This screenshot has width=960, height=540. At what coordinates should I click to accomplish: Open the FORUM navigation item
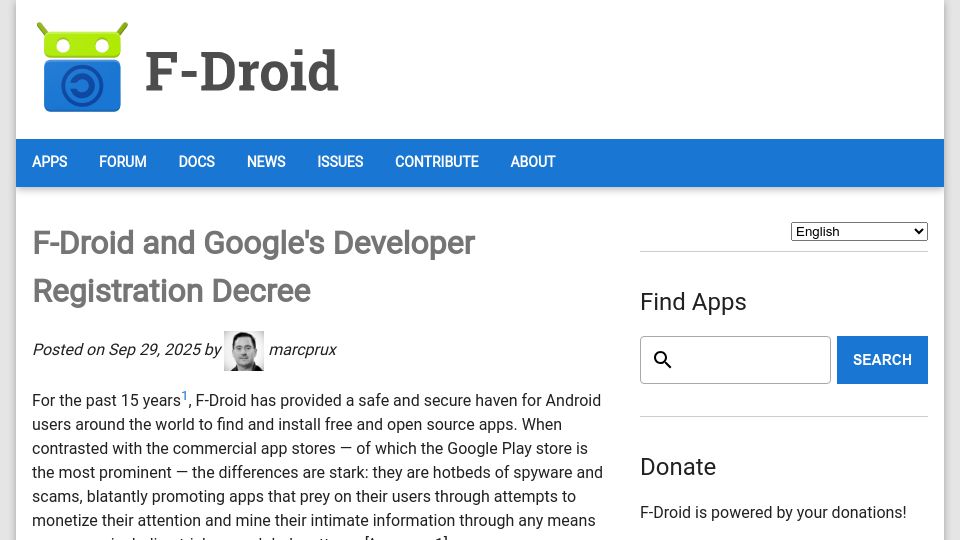(122, 162)
